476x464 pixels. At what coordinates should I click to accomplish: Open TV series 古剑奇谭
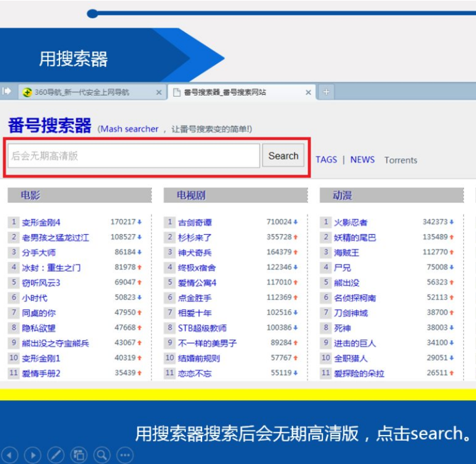(x=195, y=223)
